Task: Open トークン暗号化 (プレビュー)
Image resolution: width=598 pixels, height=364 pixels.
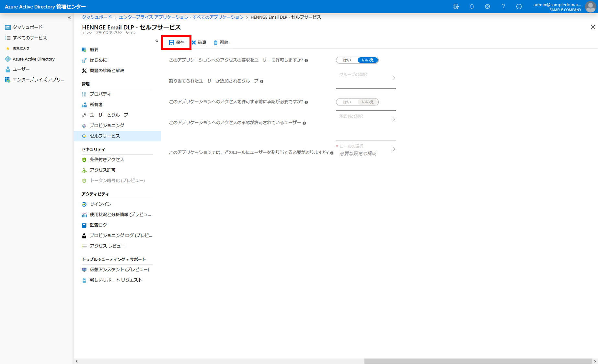Action: (117, 181)
